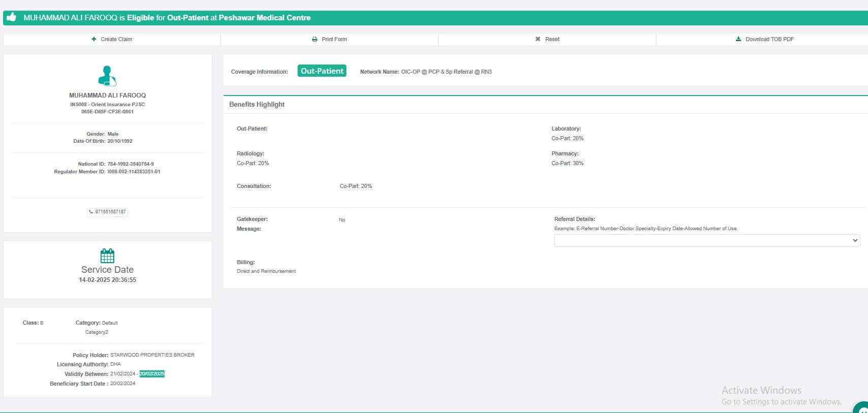Click the Service Date calendar icon
The image size is (868, 413).
point(107,256)
